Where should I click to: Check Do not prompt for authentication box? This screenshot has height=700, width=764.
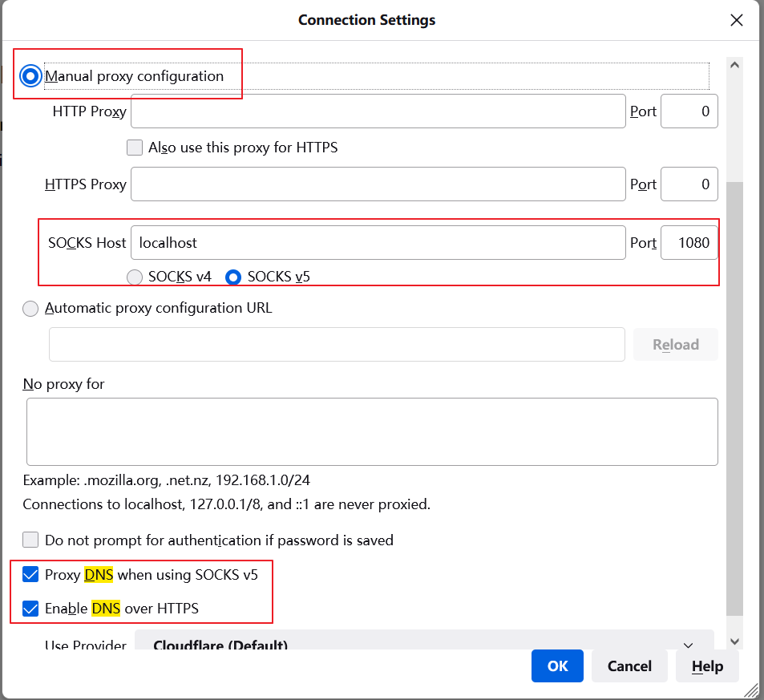tap(31, 540)
